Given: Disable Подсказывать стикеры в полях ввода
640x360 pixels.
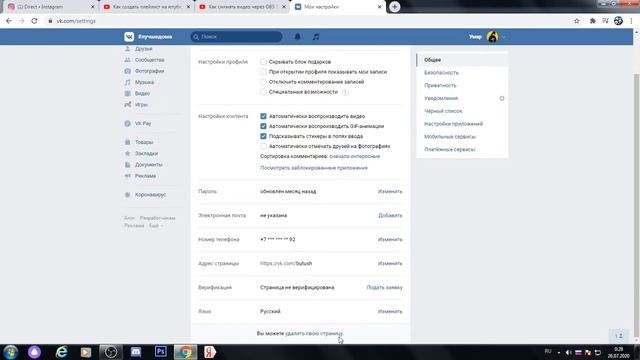Looking at the screenshot, I should [x=263, y=136].
